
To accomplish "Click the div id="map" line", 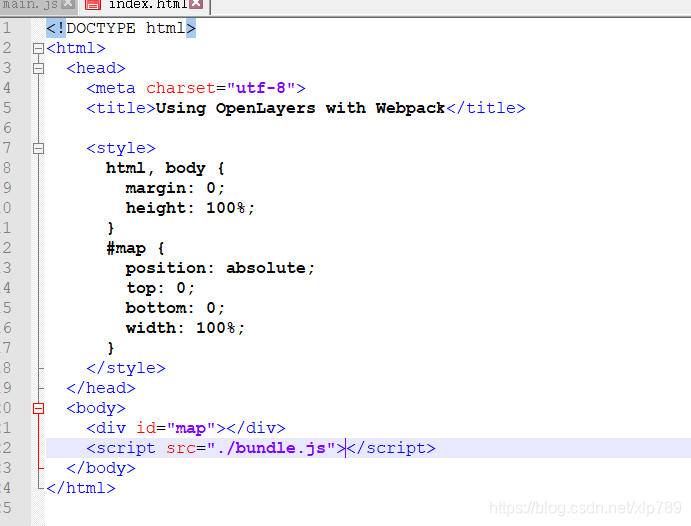I will coord(186,428).
